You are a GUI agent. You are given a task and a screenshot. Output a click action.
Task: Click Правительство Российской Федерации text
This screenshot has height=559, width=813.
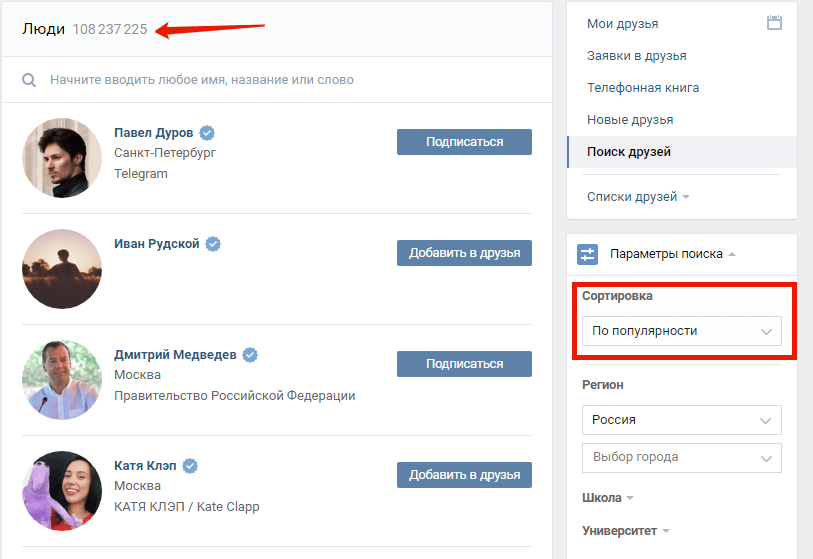(x=235, y=396)
